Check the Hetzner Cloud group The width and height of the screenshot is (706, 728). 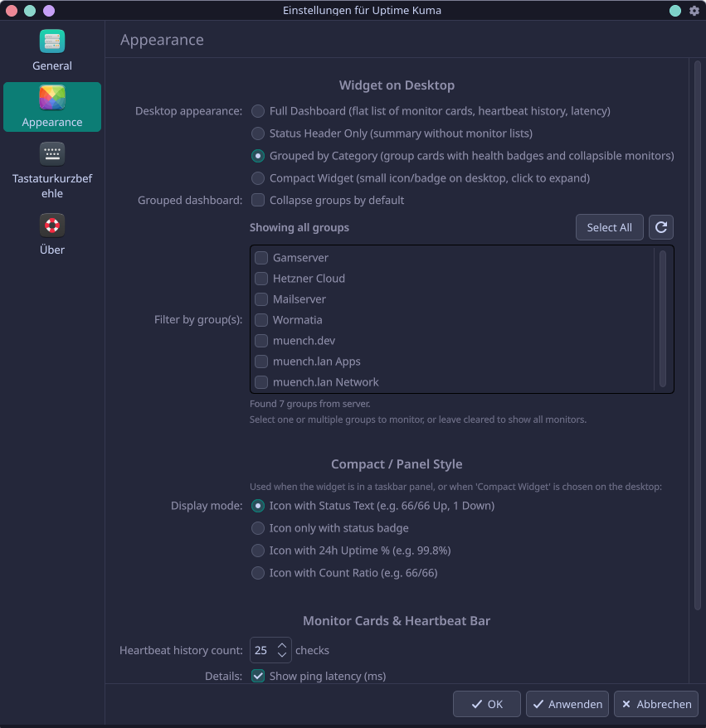pyautogui.click(x=261, y=279)
